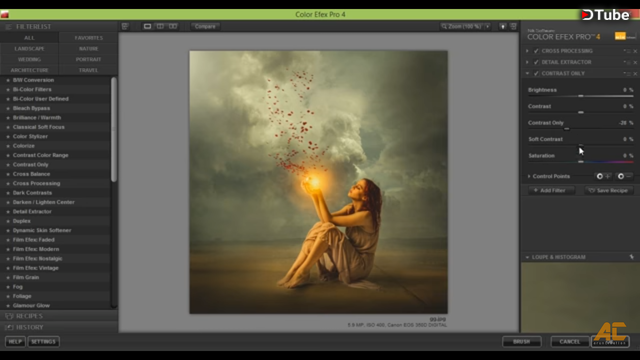Add a positive control point
The image size is (640, 360).
coord(603,176)
